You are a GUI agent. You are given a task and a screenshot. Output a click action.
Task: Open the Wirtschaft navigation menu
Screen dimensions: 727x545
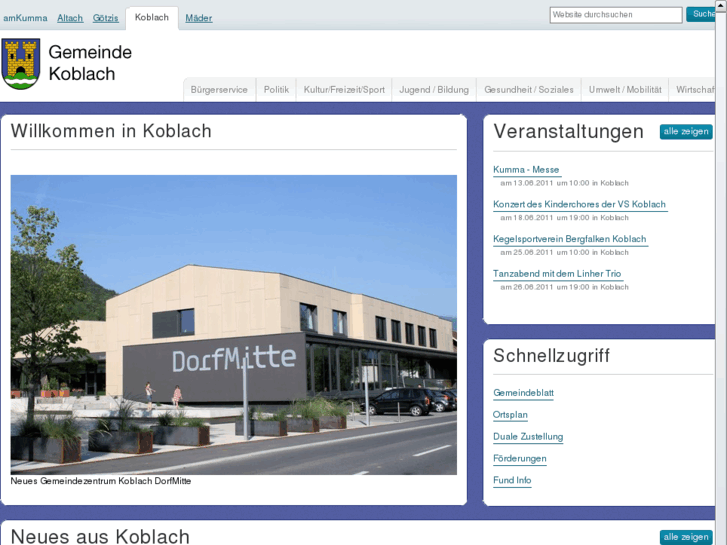693,90
